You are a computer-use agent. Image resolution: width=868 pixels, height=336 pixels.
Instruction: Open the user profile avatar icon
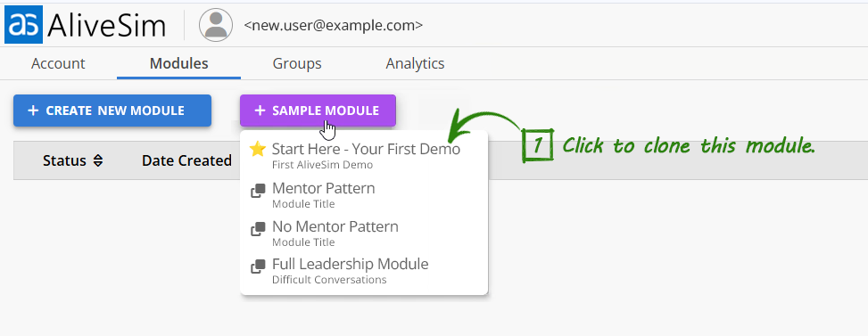(215, 25)
